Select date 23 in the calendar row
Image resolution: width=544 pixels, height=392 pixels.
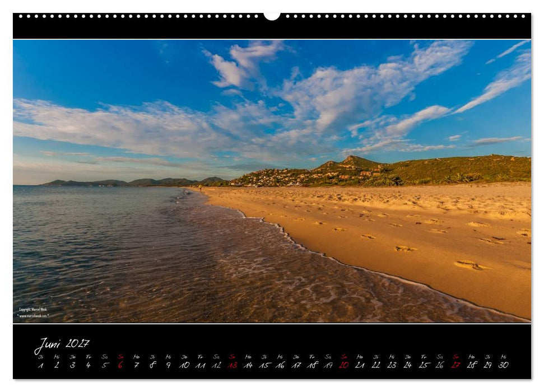click(x=392, y=365)
